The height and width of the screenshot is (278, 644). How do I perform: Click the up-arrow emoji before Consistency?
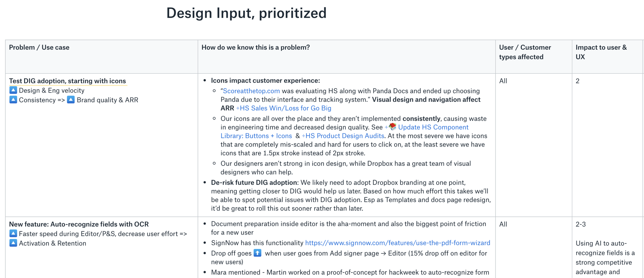click(13, 100)
